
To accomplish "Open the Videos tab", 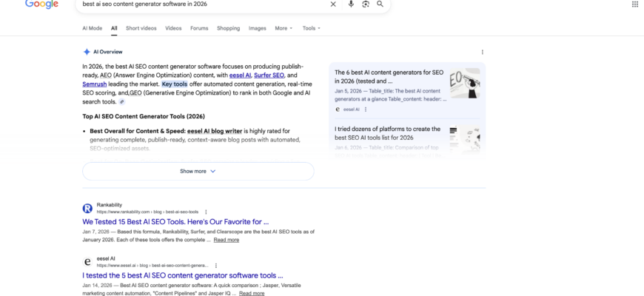I will 173,28.
